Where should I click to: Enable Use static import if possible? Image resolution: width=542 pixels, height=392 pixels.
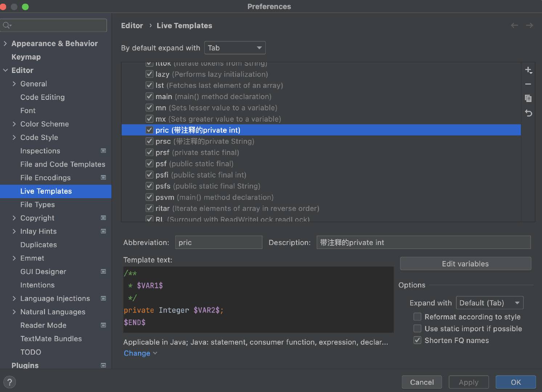417,328
